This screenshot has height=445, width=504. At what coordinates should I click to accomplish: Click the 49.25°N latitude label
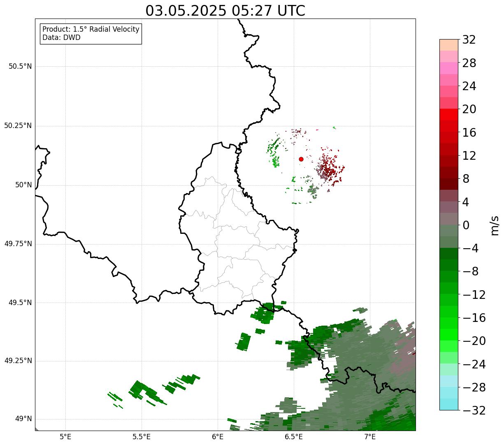(x=18, y=361)
